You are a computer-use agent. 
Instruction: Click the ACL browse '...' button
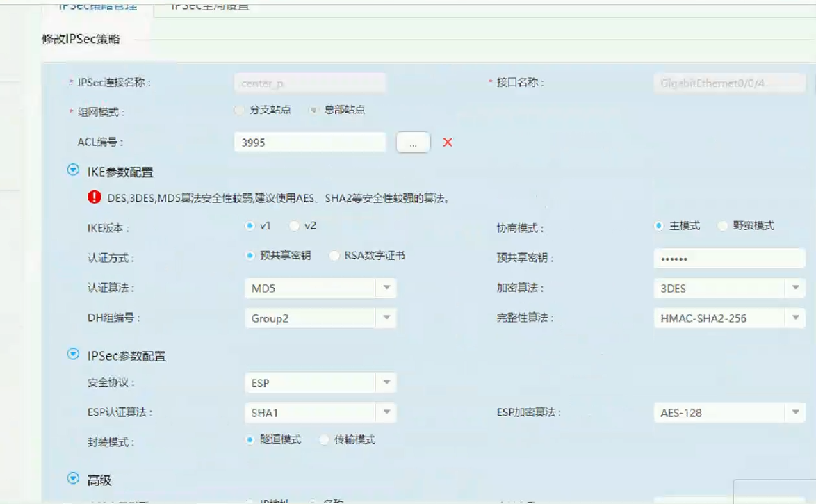(413, 143)
